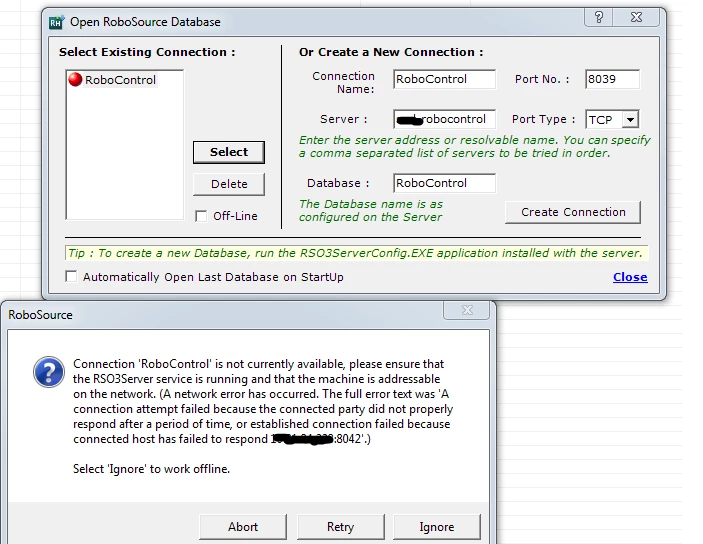
Task: Click the 'Select Existing Connection :' heading
Action: [147, 52]
